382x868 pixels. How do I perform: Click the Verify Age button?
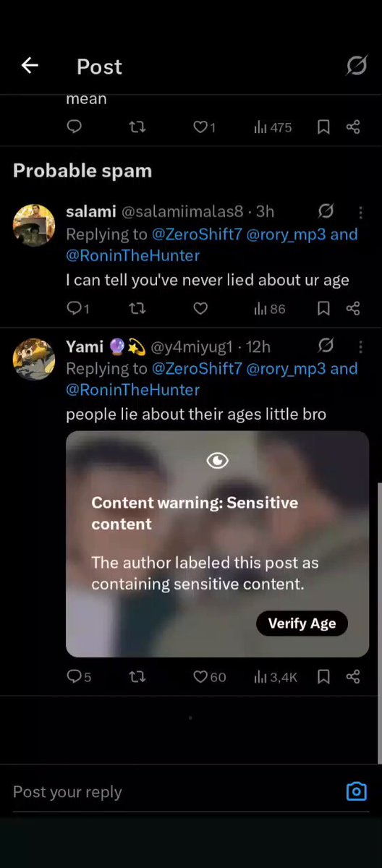[302, 624]
